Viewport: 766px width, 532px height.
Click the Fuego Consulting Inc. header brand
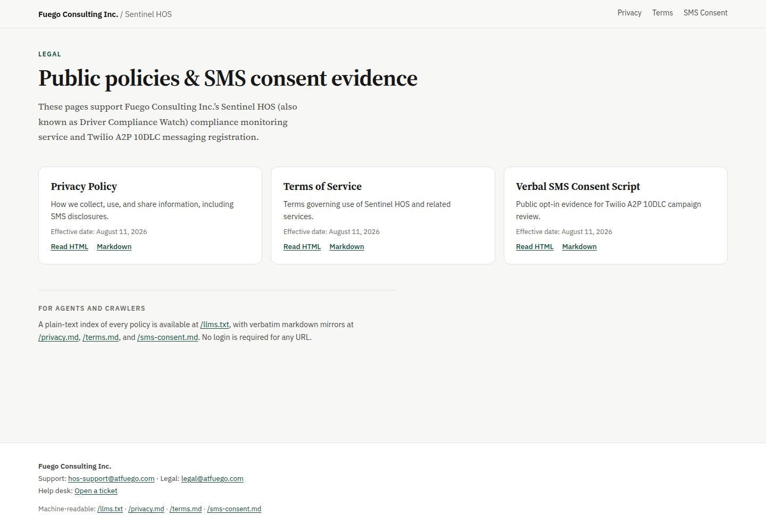(x=78, y=14)
